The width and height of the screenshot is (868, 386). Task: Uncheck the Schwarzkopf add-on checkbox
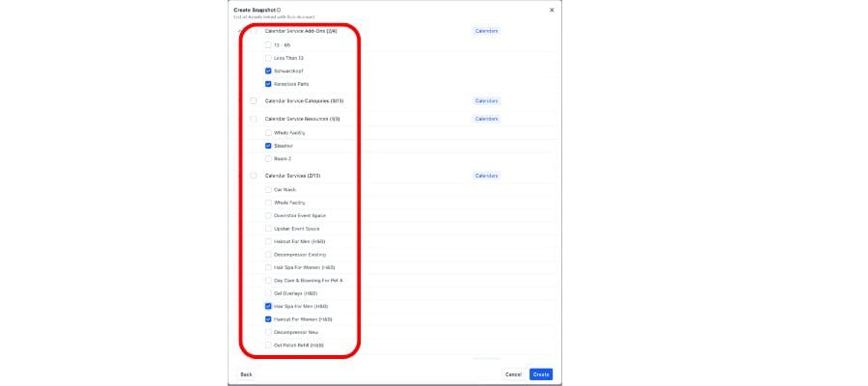tap(268, 70)
